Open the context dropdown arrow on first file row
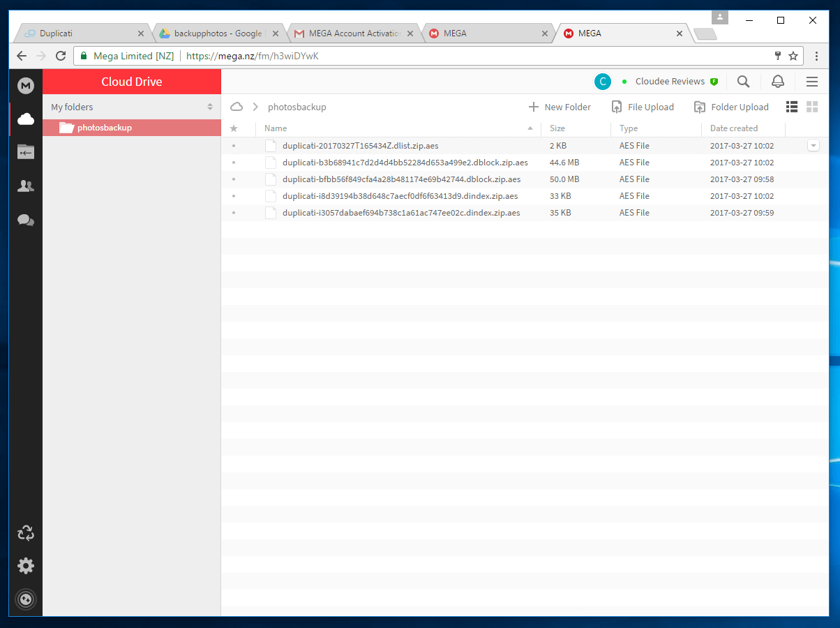Viewport: 840px width, 628px height. click(x=813, y=145)
